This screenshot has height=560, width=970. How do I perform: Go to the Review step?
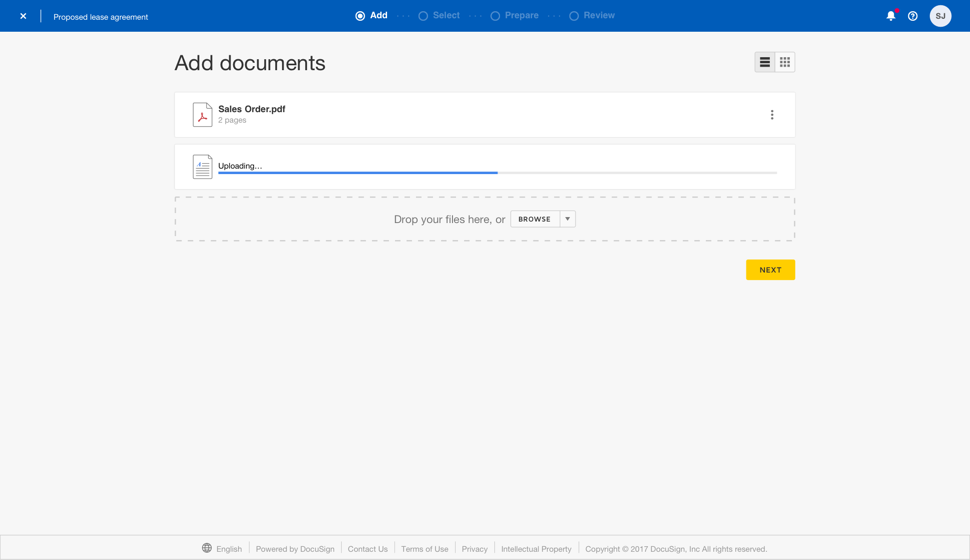click(592, 15)
